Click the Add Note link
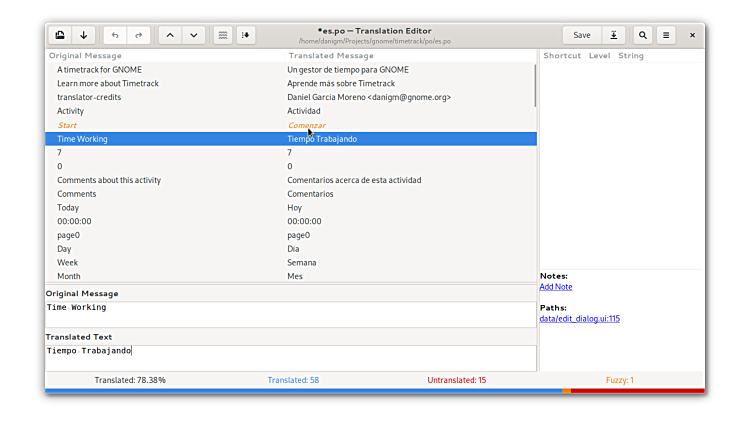752x423 pixels. coord(556,287)
